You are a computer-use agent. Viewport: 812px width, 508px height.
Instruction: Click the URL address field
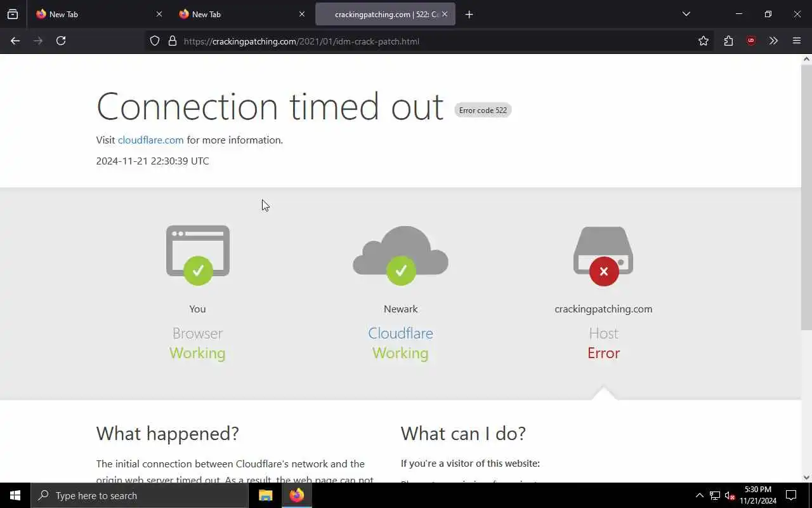tap(428, 41)
